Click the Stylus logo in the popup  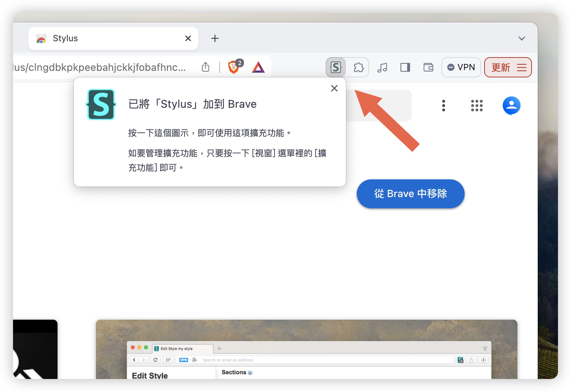click(101, 105)
